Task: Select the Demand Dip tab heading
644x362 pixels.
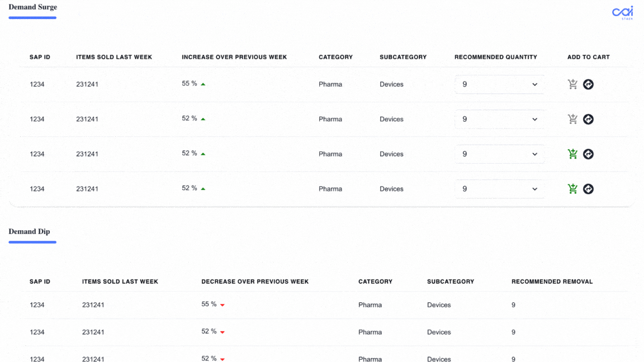Action: tap(29, 231)
